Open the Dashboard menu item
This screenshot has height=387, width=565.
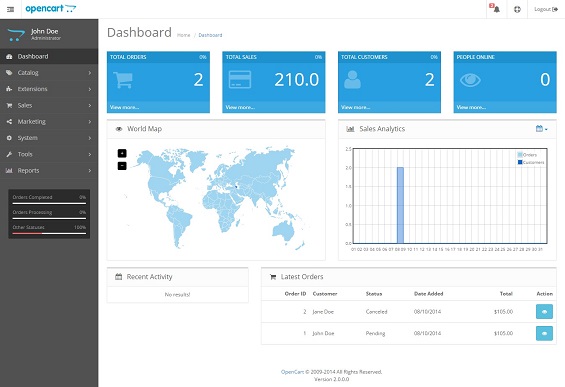click(x=49, y=57)
